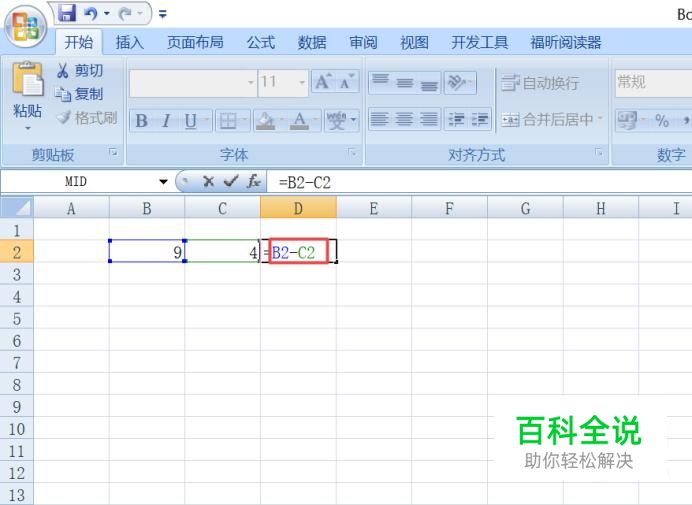Screen dimensions: 692x505
Task: Apply cell borders icon
Action: point(228,121)
